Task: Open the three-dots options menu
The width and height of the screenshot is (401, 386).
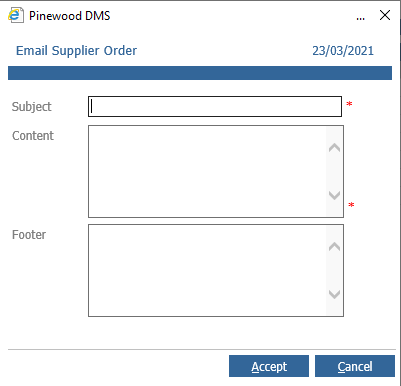Action: point(360,18)
